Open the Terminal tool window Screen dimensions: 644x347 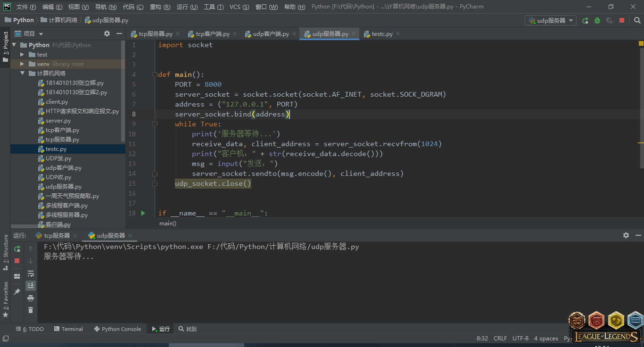click(68, 329)
